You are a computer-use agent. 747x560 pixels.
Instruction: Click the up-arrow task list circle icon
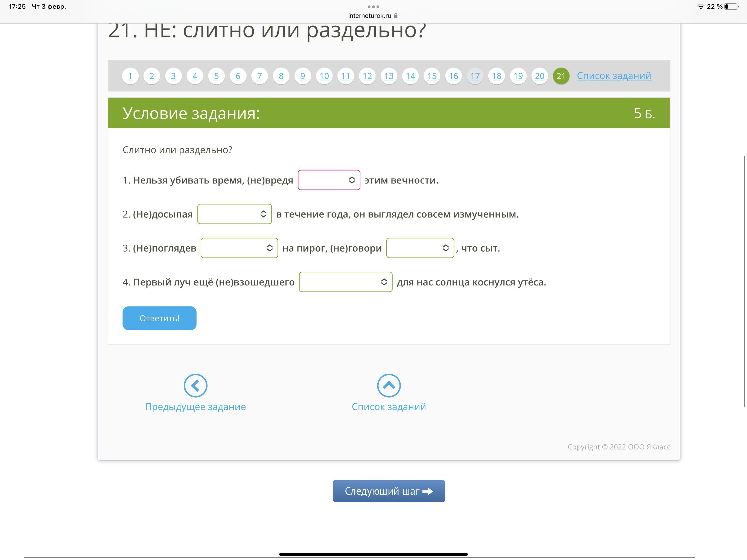click(x=389, y=385)
